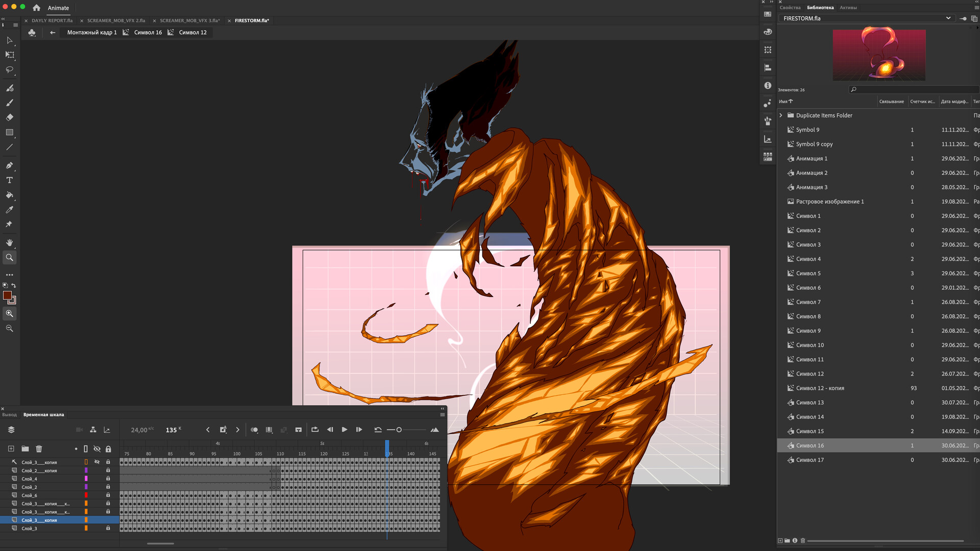Switch to the Свойства tab

(790, 8)
